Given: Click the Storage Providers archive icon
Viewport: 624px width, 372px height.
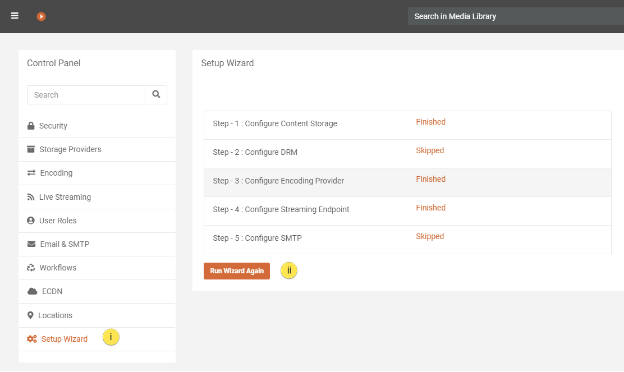Looking at the screenshot, I should point(31,149).
